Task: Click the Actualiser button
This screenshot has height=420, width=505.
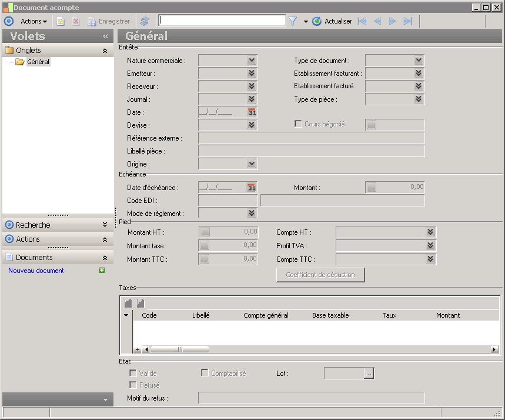Action: (x=332, y=21)
